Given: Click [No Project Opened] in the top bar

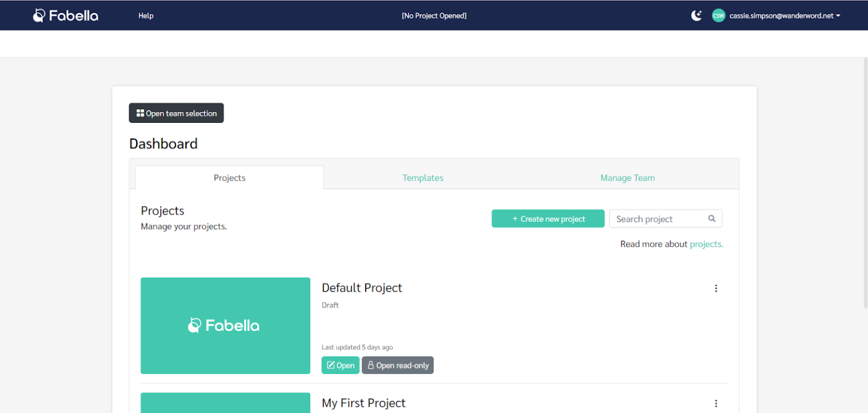Looking at the screenshot, I should point(434,15).
